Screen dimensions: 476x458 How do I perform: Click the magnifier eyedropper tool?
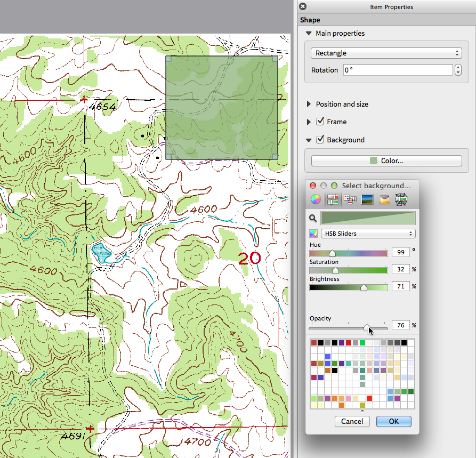click(313, 218)
